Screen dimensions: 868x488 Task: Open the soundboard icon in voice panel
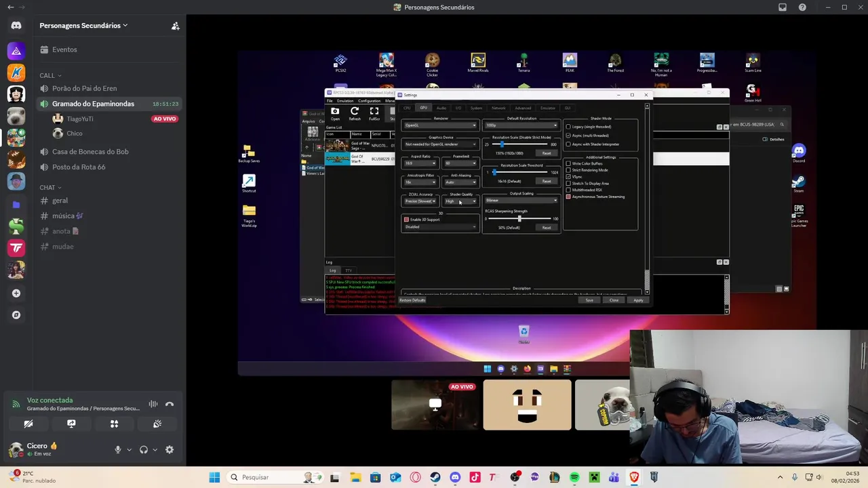tap(157, 424)
